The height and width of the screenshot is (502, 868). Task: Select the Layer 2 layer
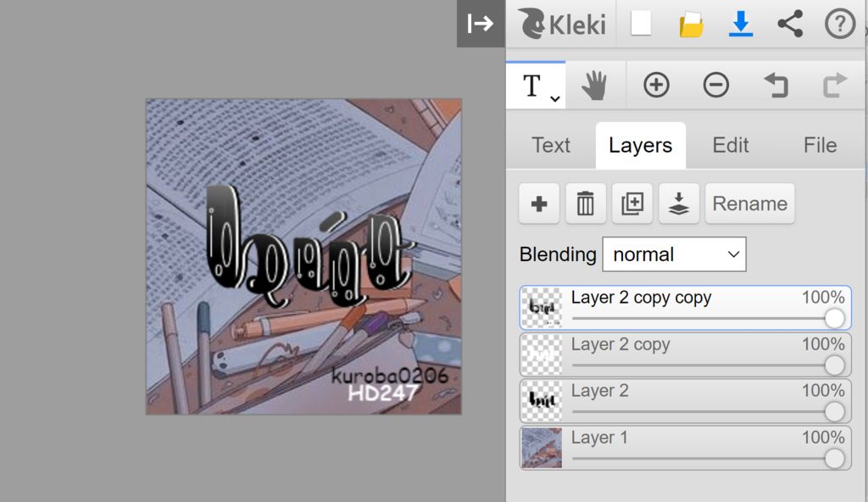coord(685,400)
